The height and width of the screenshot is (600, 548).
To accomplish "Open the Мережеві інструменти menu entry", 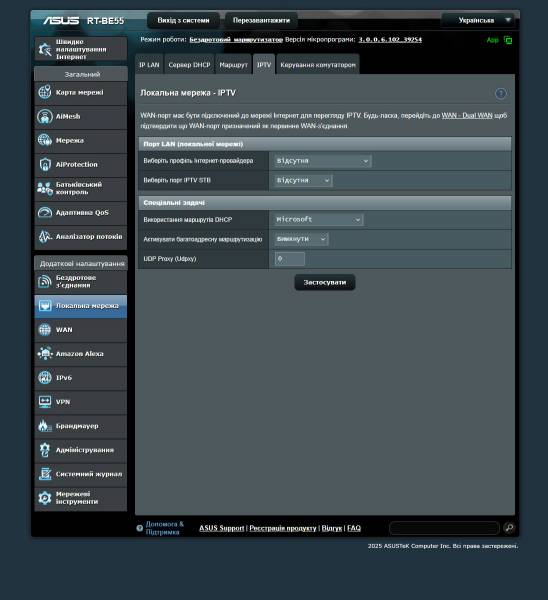I will (x=81, y=498).
